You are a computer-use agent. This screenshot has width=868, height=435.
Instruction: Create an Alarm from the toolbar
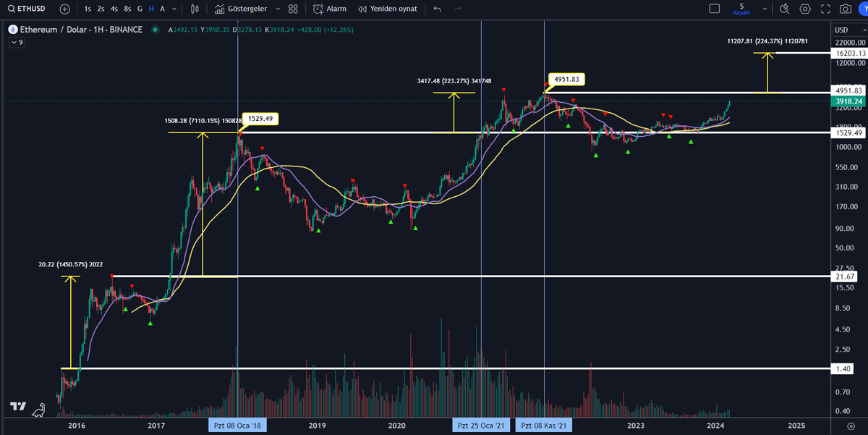(x=329, y=9)
